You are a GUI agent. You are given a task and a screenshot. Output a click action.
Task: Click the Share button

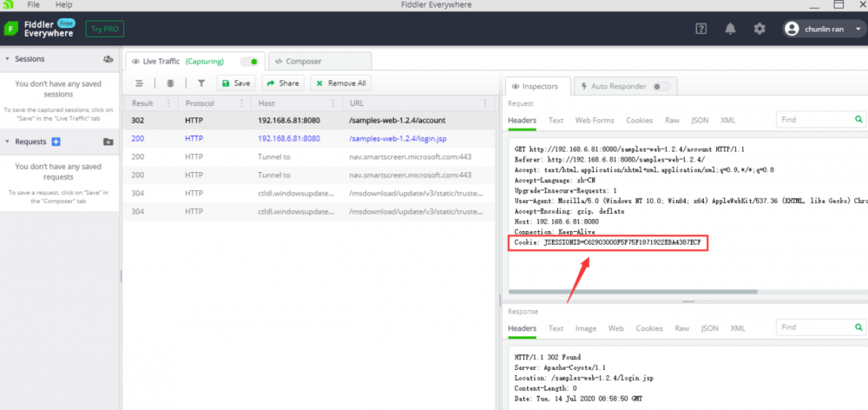tap(283, 83)
